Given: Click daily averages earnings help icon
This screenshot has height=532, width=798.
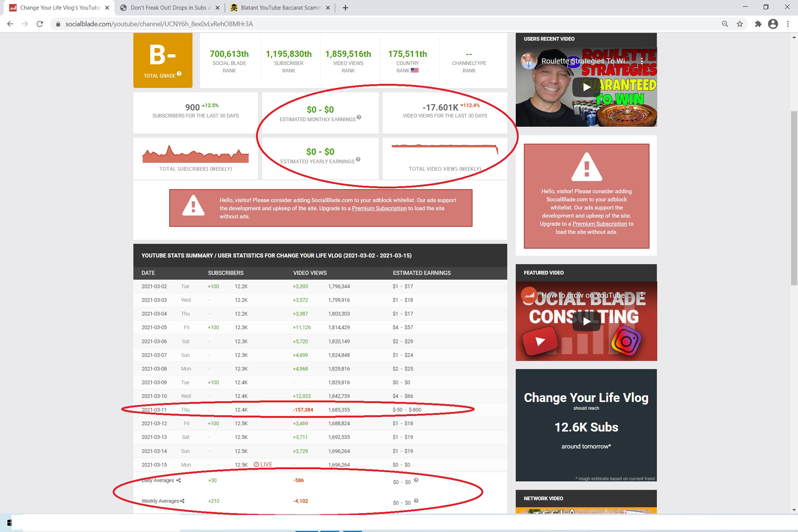Looking at the screenshot, I should coord(416,480).
